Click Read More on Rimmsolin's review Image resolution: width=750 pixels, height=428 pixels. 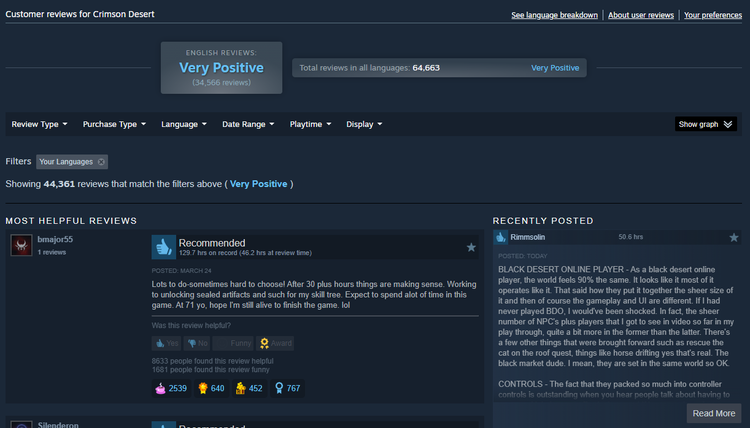coord(714,413)
